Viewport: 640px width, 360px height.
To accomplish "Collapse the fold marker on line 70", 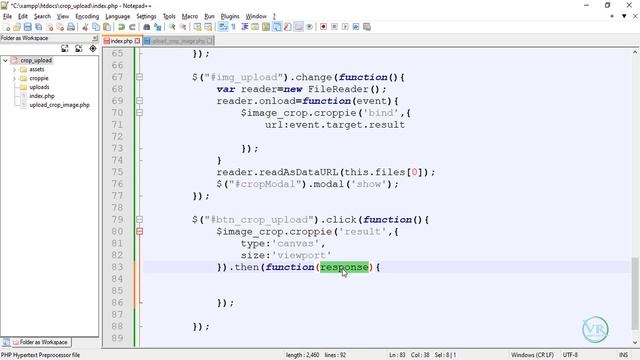I will 140,112.
